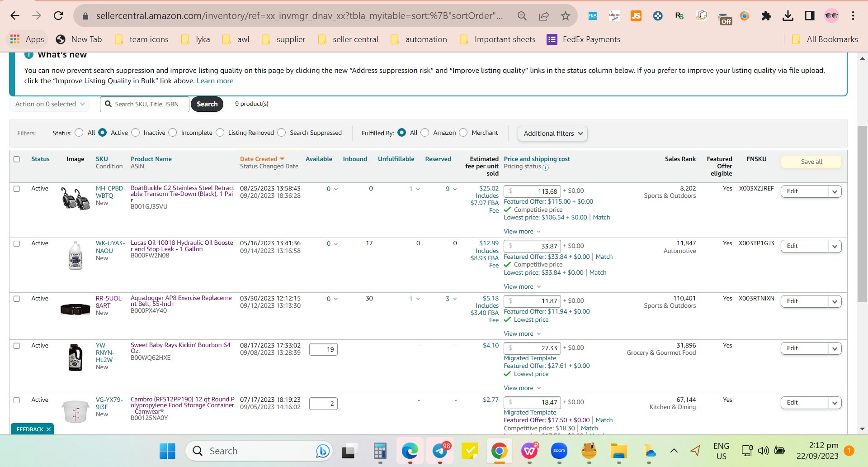Viewport: 868px width, 467px height.
Task: Open the yellow sticky notes taskbar icon
Action: [470, 451]
